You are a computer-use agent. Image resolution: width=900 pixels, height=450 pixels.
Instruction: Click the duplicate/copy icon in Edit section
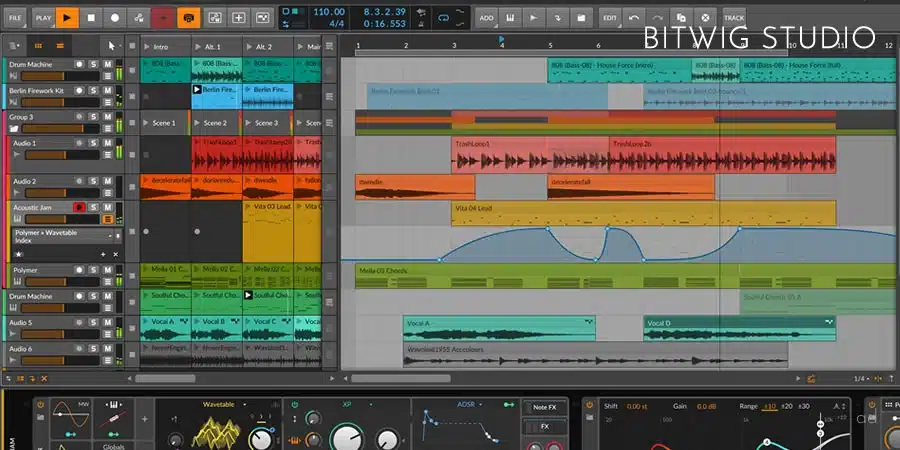click(x=681, y=18)
